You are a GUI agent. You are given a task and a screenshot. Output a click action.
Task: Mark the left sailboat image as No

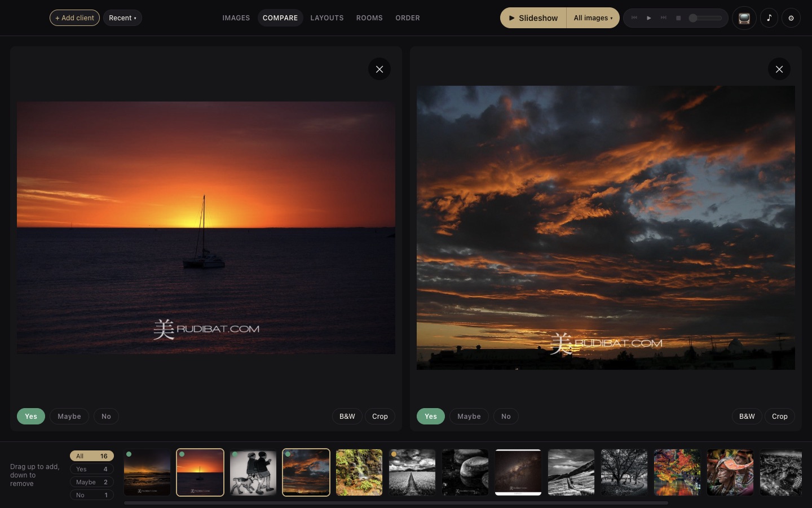click(x=106, y=417)
